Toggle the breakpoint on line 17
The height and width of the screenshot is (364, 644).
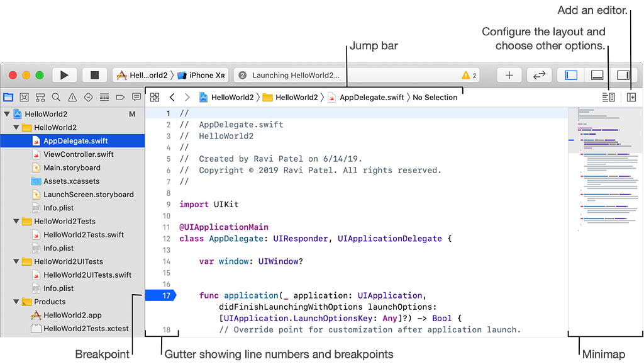(161, 295)
